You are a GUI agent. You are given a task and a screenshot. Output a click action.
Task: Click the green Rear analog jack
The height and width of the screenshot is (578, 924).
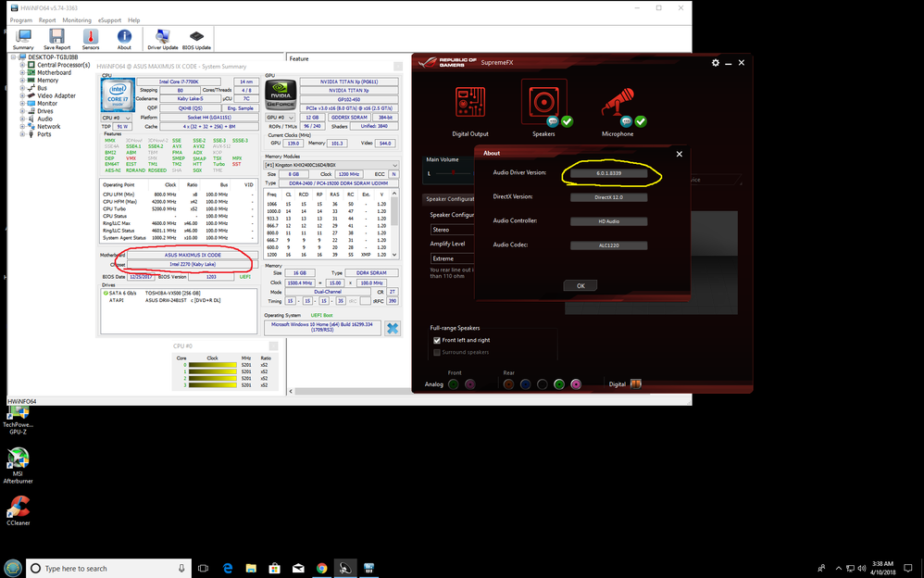click(x=559, y=384)
